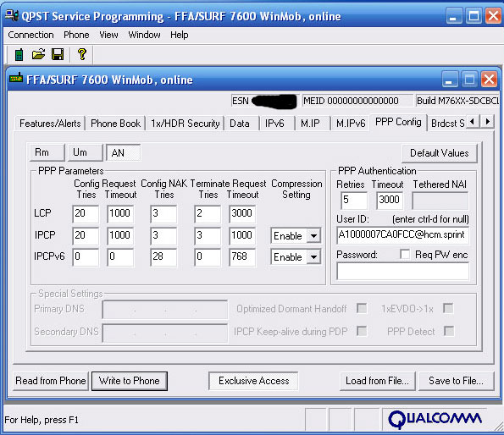Click PPP Authentication Timeout field

390,201
